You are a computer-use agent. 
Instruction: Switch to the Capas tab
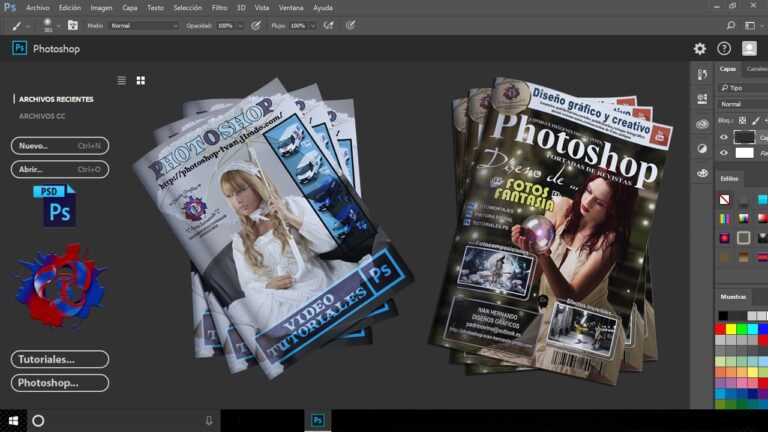[x=728, y=69]
